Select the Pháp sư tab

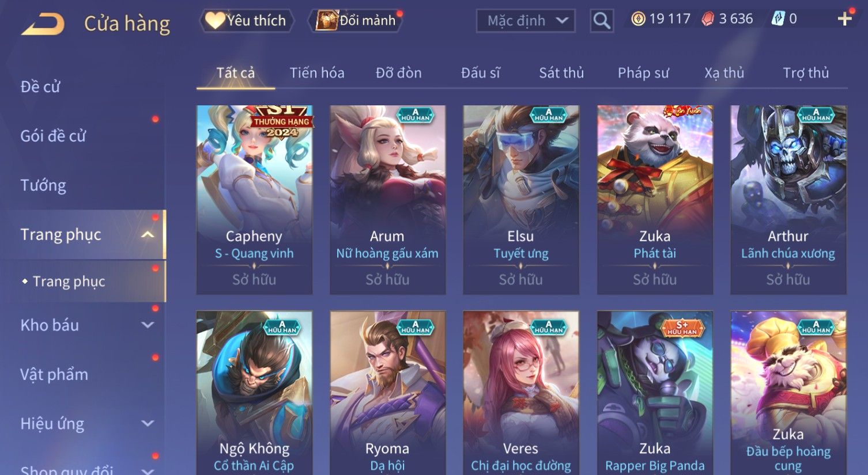coord(643,73)
